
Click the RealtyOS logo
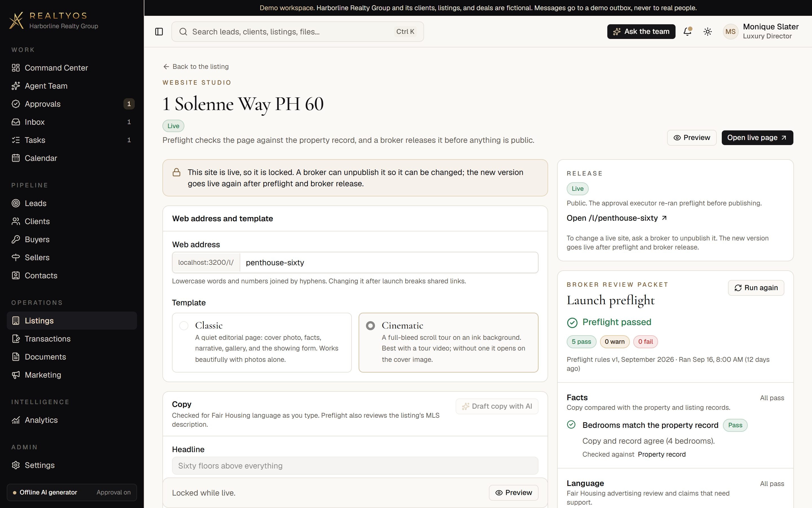click(x=54, y=21)
